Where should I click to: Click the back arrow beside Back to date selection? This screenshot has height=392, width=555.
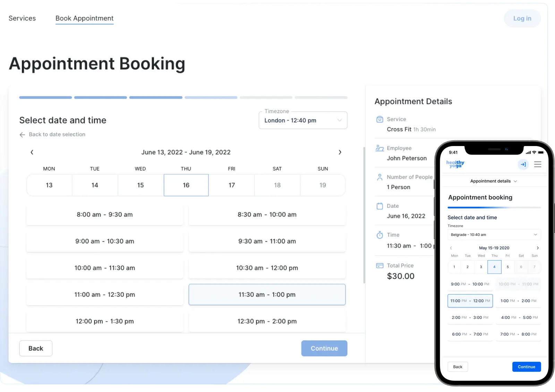click(x=23, y=135)
